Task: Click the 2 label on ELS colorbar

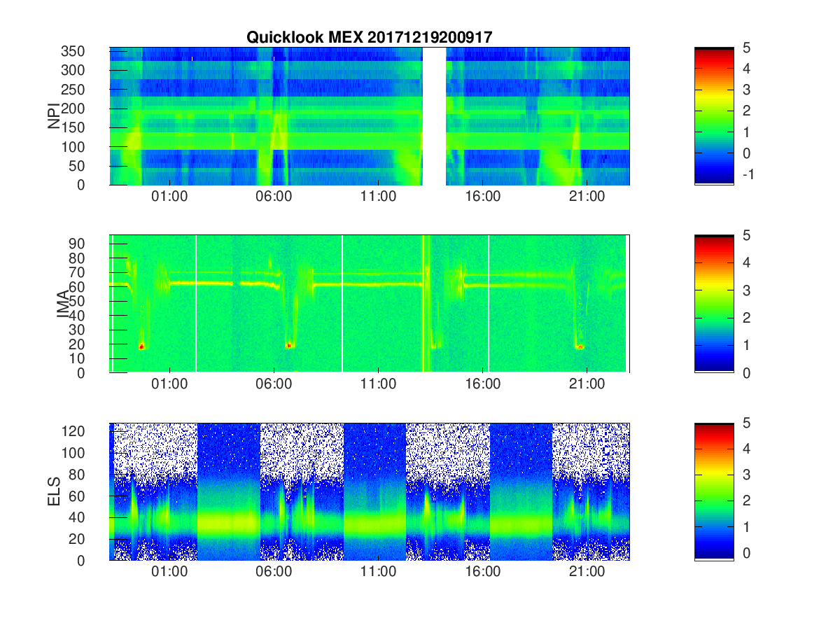Action: pos(746,500)
